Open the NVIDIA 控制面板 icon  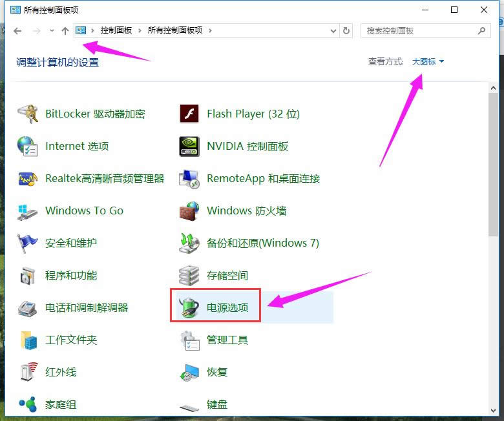[189, 147]
